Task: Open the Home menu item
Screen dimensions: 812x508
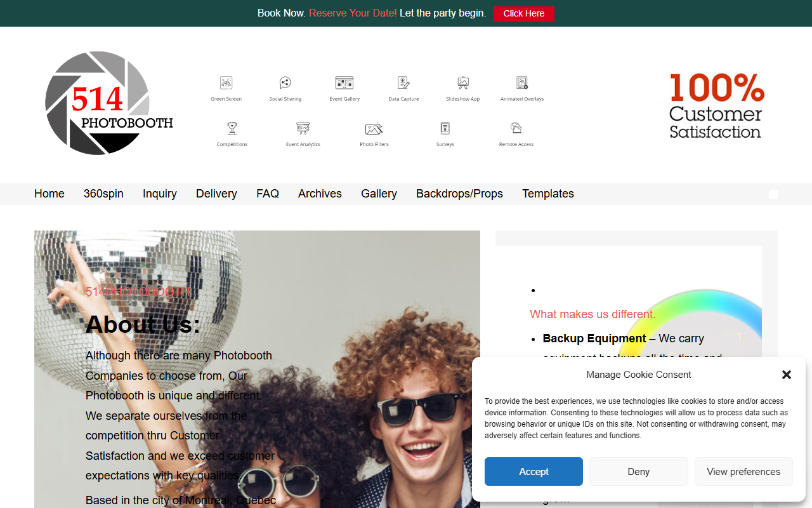Action: [49, 194]
